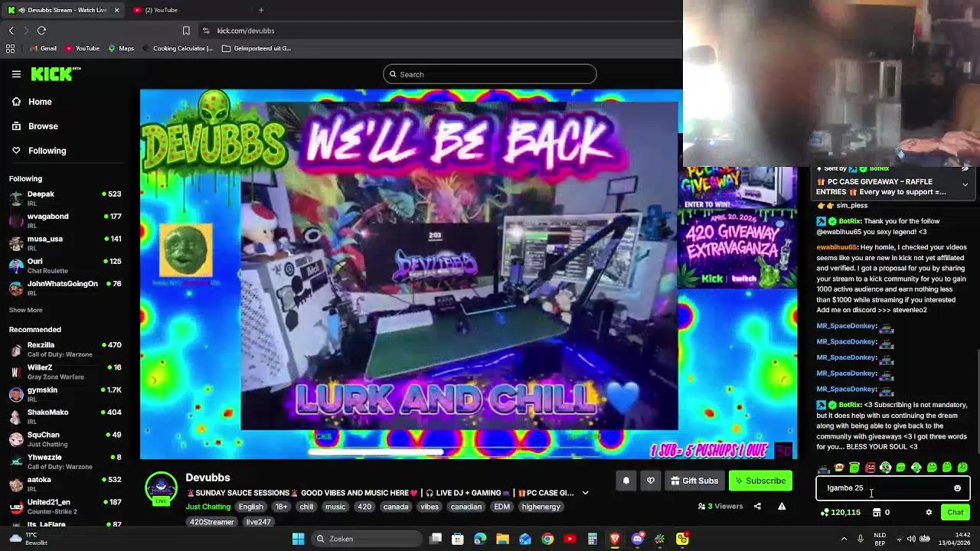Open volume control in system tray
This screenshot has width=980, height=551.
pos(911,539)
